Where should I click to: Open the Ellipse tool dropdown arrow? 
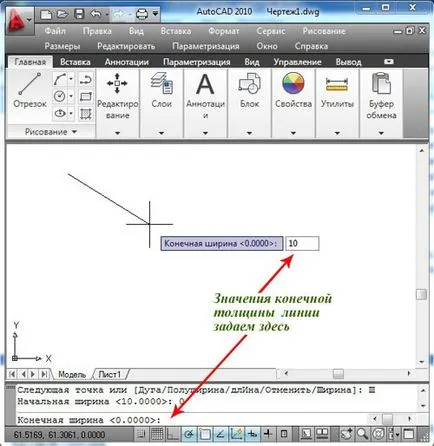71,113
